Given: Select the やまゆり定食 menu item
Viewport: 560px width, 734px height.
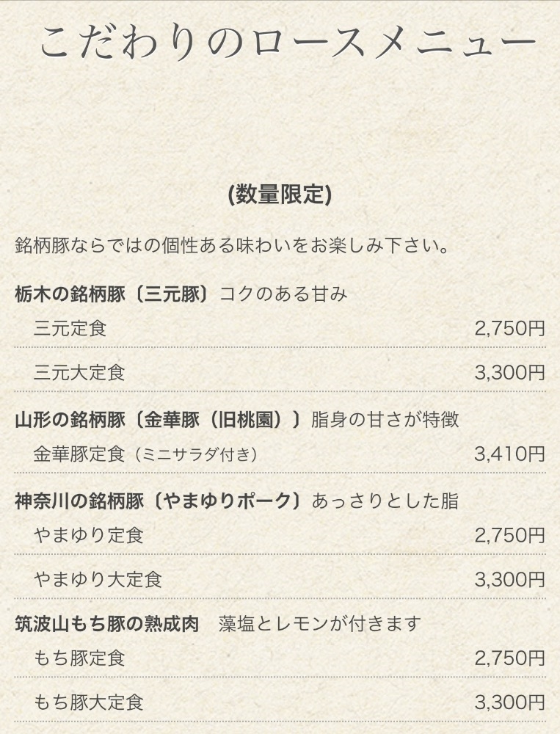Looking at the screenshot, I should (x=88, y=535).
